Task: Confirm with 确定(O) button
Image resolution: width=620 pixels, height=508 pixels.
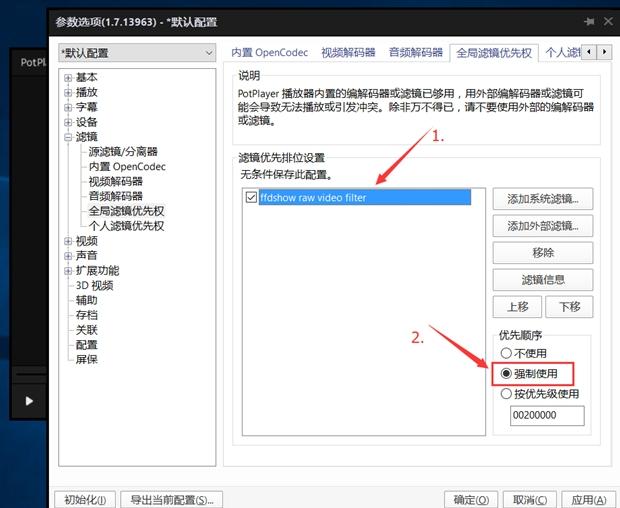Action: coord(471,500)
